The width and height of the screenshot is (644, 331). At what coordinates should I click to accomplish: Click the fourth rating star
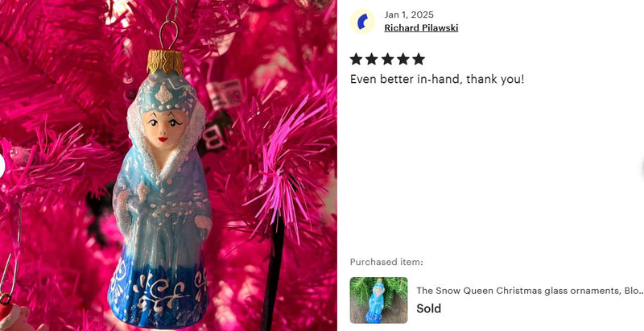click(403, 59)
